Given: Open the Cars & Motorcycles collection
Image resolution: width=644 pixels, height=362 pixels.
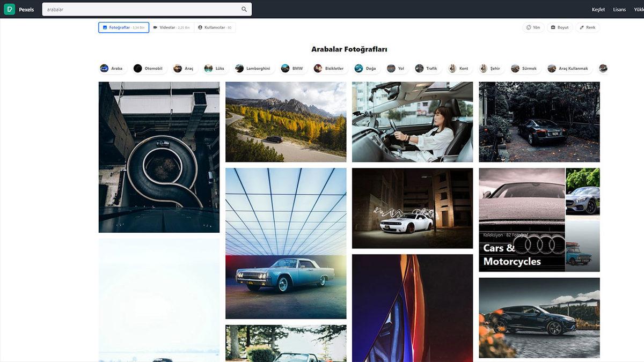Looking at the screenshot, I should tap(539, 220).
